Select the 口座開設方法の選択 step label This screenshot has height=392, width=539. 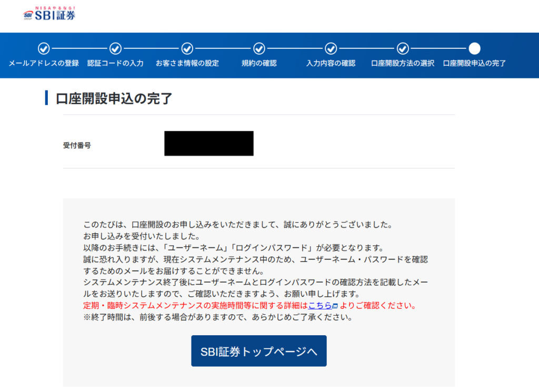403,63
